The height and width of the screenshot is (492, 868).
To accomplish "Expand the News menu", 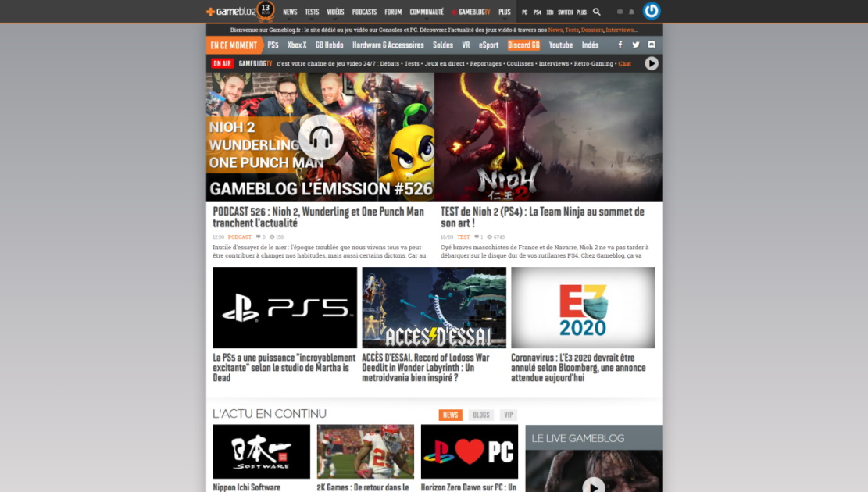I will 290,12.
